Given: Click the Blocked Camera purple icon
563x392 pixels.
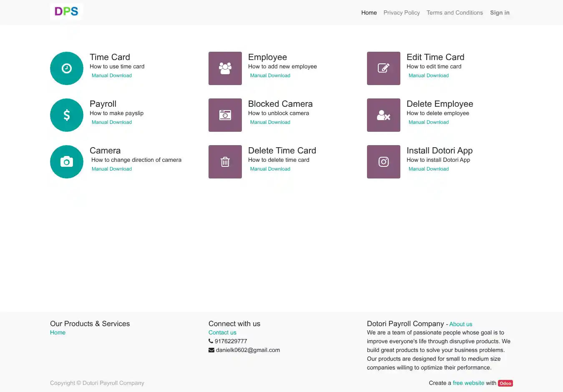Looking at the screenshot, I should click(x=225, y=115).
